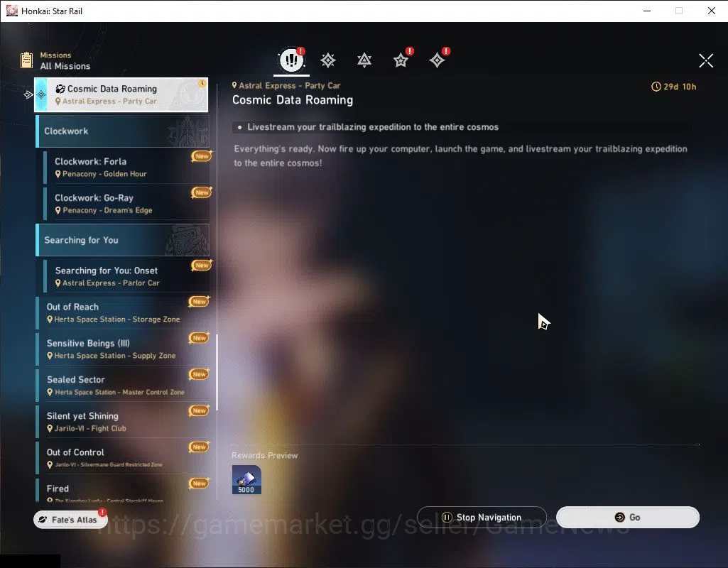Click the 5000 credits reward thumbnail

pos(246,480)
